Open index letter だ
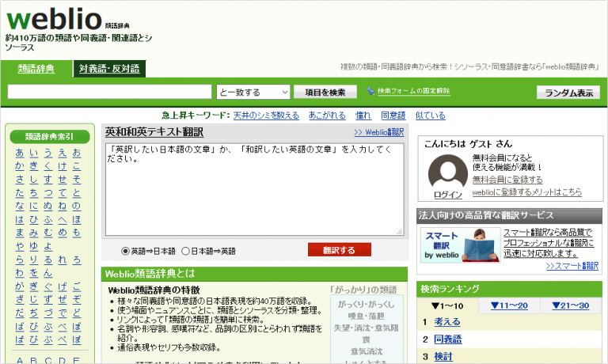Screen dimensions: 608x364 click(x=20, y=313)
